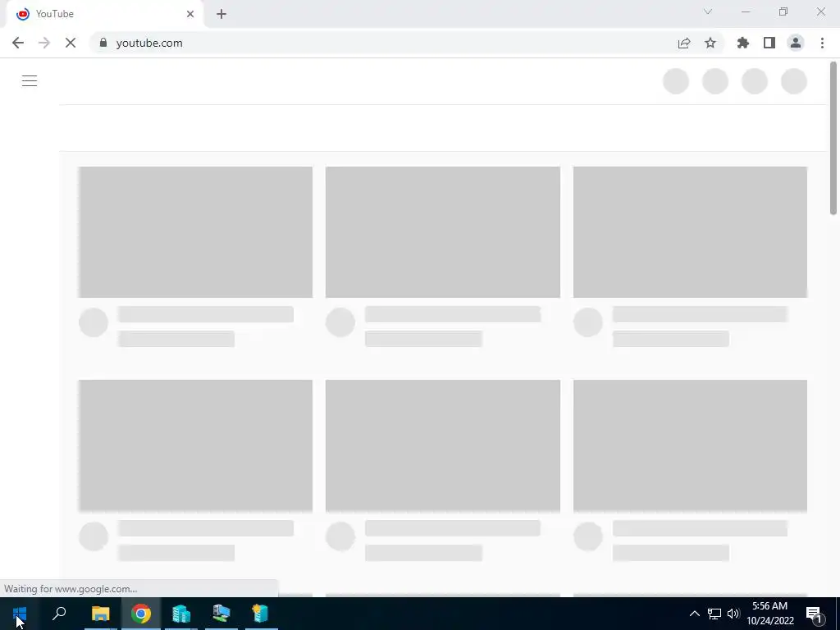Screen dimensions: 840x630
Task: Open the YouTube hamburger guide menu
Action: [x=30, y=81]
